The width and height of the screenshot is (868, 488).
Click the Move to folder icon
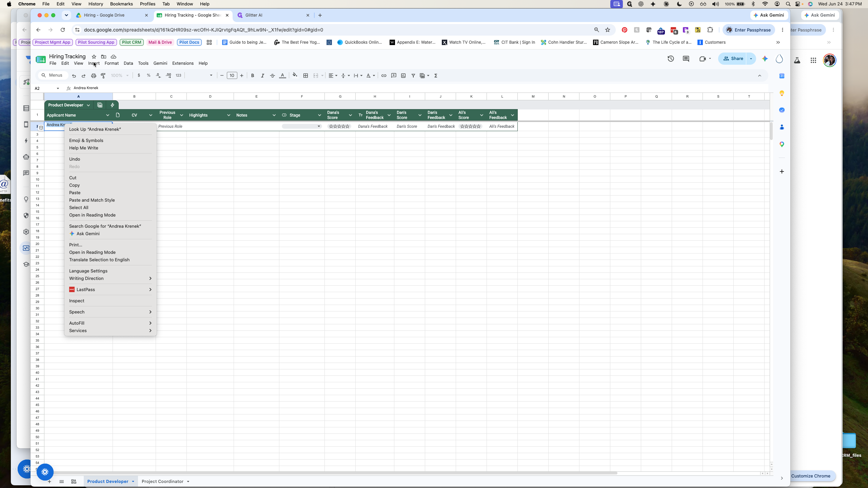tap(104, 57)
